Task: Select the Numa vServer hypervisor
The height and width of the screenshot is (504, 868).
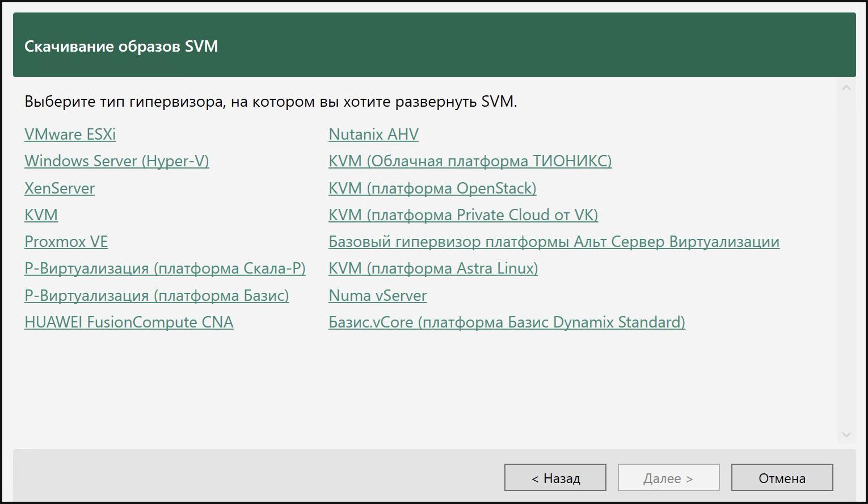Action: pyautogui.click(x=377, y=296)
